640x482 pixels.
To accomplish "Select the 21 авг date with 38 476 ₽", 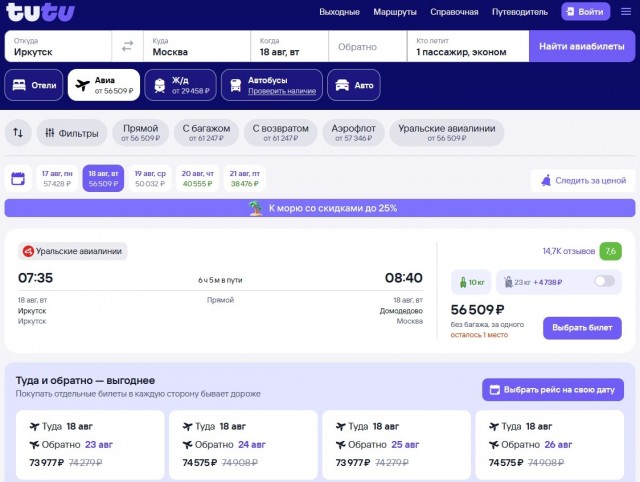I will click(244, 179).
